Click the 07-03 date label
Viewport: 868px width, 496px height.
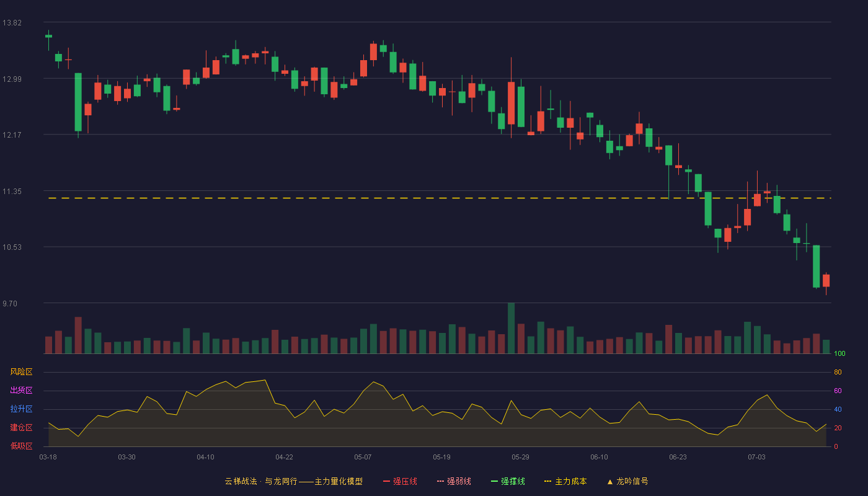click(x=756, y=457)
